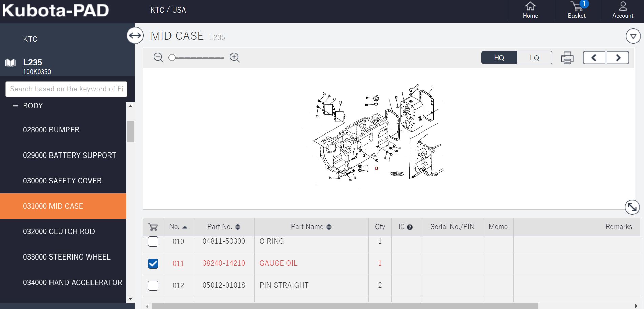Click the keyword search field
644x309 pixels.
pyautogui.click(x=66, y=89)
